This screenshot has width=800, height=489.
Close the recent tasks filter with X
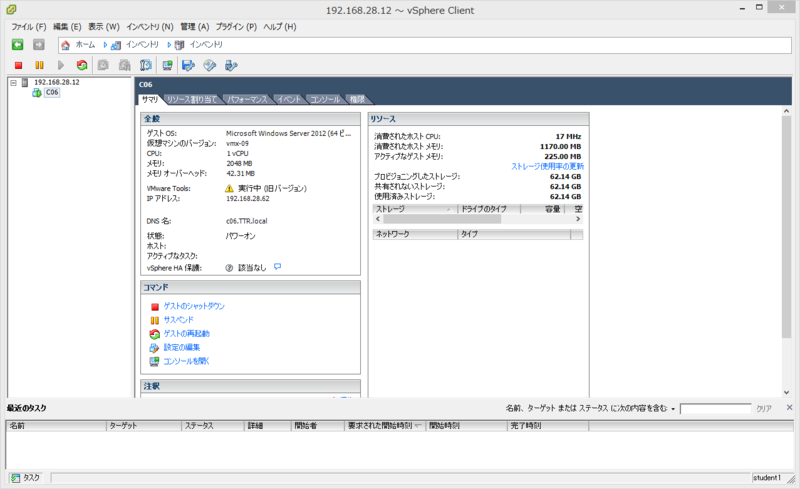pyautogui.click(x=789, y=407)
